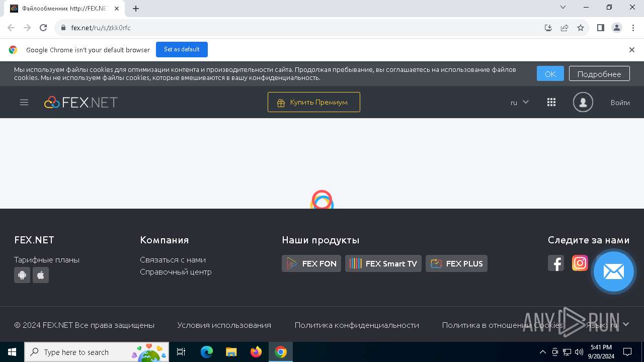Screen dimensions: 644x362
Task: Go forward in Chrome navigation
Action: coord(27,28)
